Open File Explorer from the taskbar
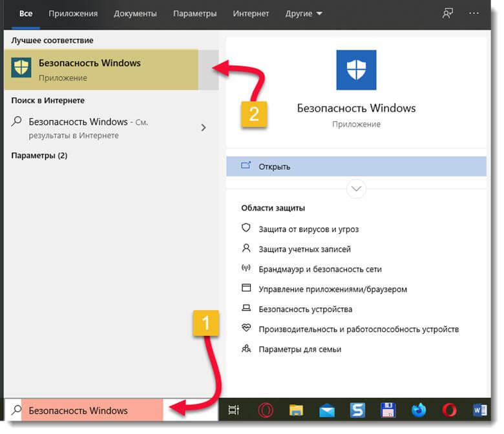This screenshot has width=504, height=434. click(x=296, y=410)
